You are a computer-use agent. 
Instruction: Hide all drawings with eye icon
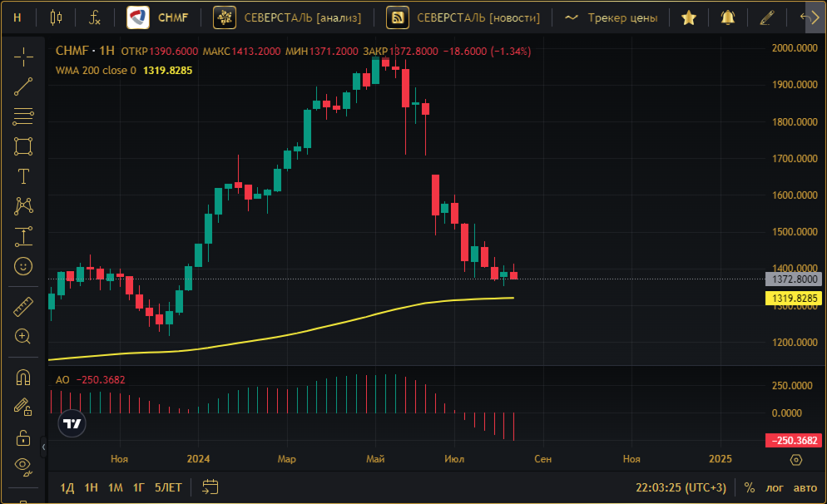(x=23, y=466)
